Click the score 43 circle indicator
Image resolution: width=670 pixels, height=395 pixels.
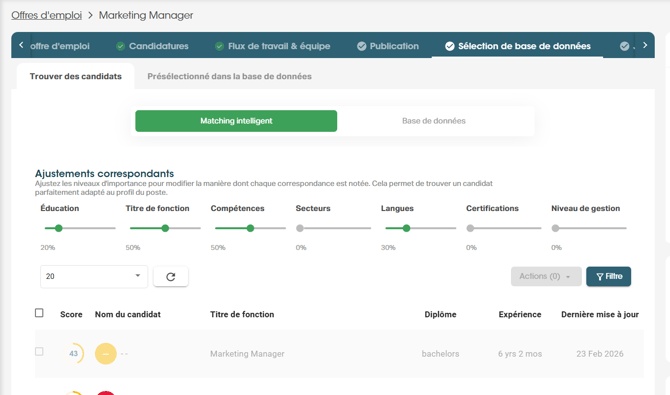click(73, 354)
